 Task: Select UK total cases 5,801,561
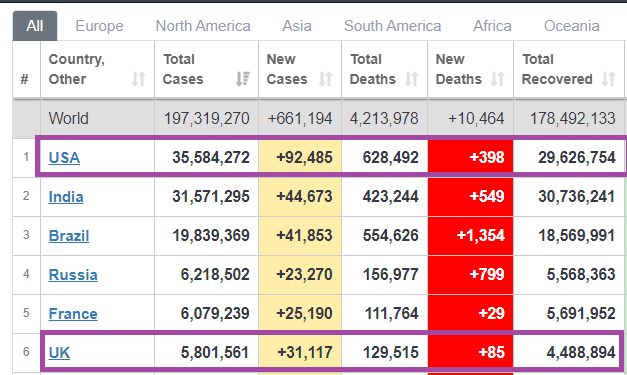tap(215, 353)
